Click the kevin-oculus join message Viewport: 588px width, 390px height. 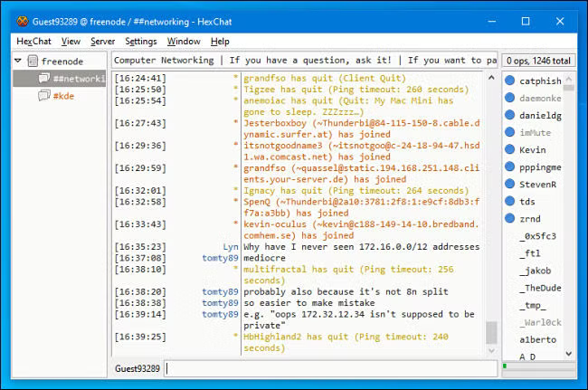click(x=362, y=230)
